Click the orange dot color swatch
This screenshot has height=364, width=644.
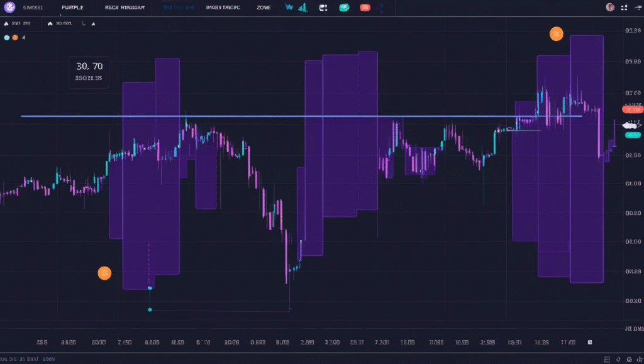[16, 38]
